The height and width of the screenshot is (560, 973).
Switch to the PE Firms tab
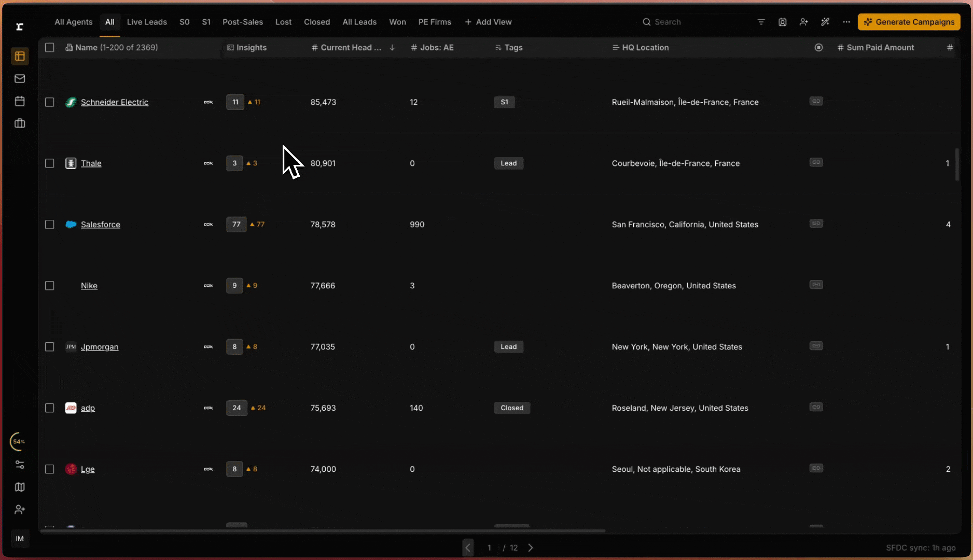coord(435,22)
